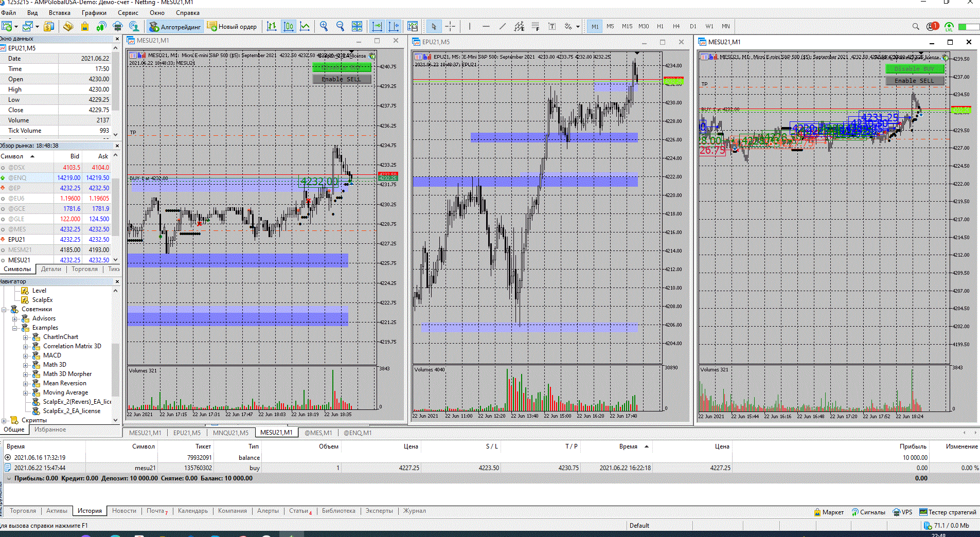Open the Журнал terminal tab
The width and height of the screenshot is (980, 537).
(415, 511)
